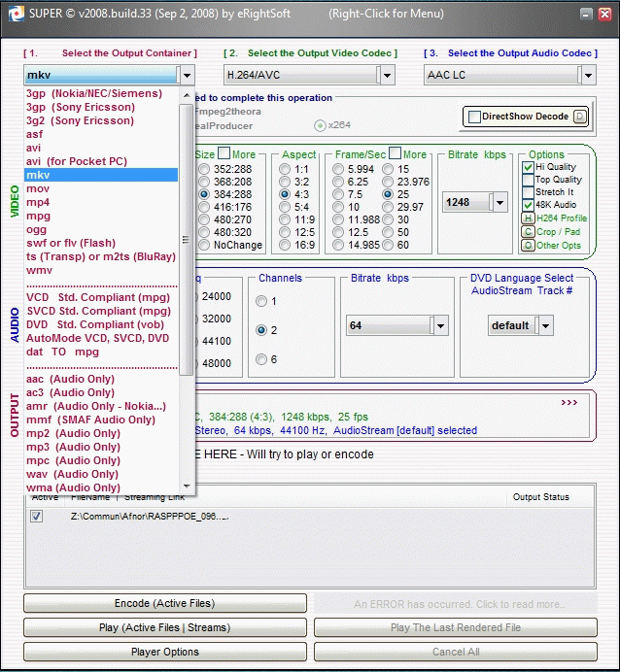The width and height of the screenshot is (620, 672).
Task: Open the Output Audio Codec dropdown
Action: pyautogui.click(x=588, y=76)
